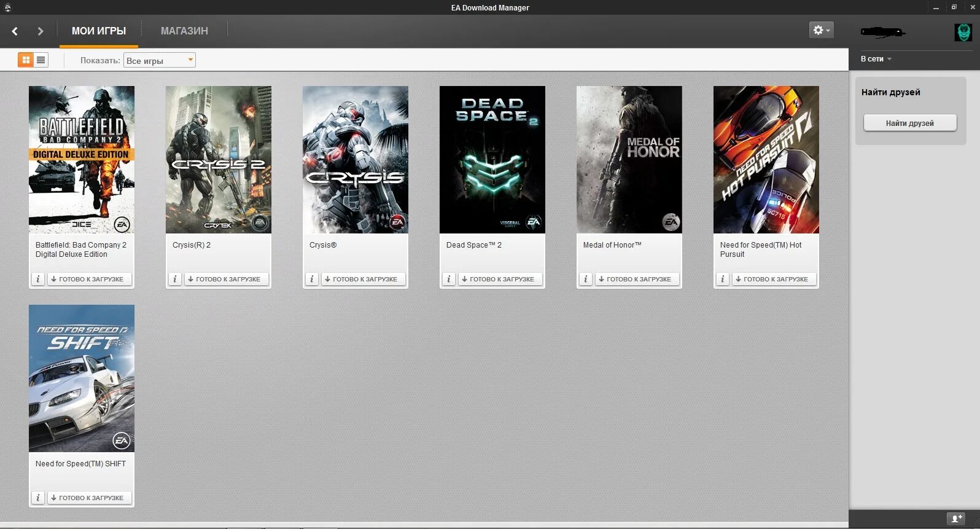Show info for NFS Hot Pursuit

click(723, 279)
